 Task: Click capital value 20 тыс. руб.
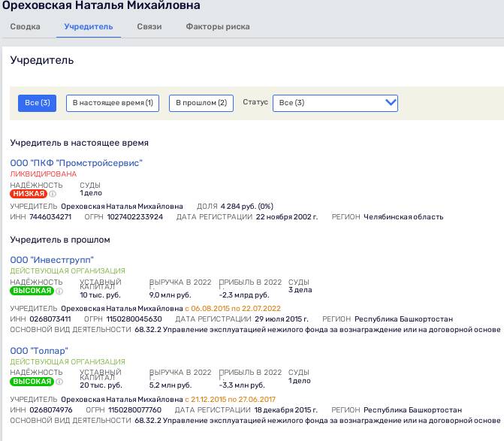click(x=101, y=385)
